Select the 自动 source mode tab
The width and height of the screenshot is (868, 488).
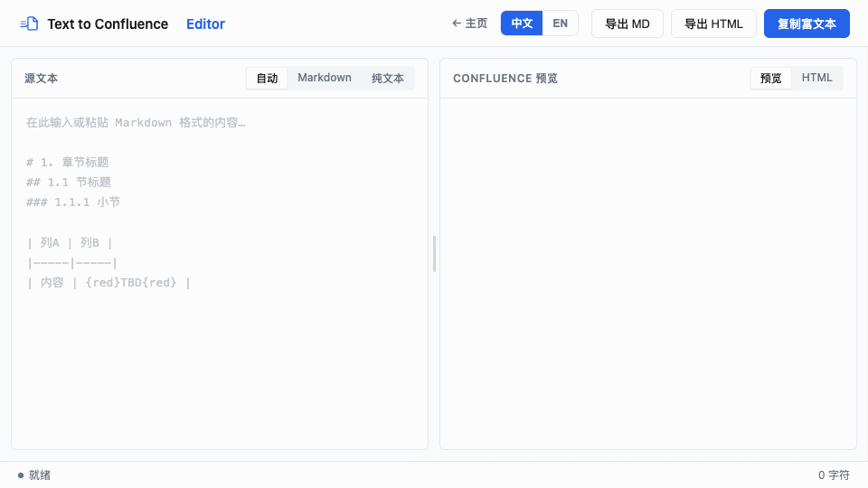pos(267,78)
